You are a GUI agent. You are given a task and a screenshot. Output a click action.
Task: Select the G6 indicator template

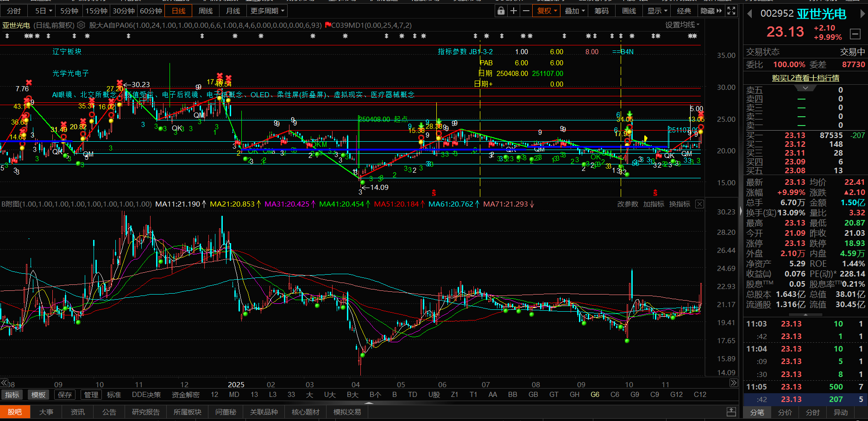595,395
